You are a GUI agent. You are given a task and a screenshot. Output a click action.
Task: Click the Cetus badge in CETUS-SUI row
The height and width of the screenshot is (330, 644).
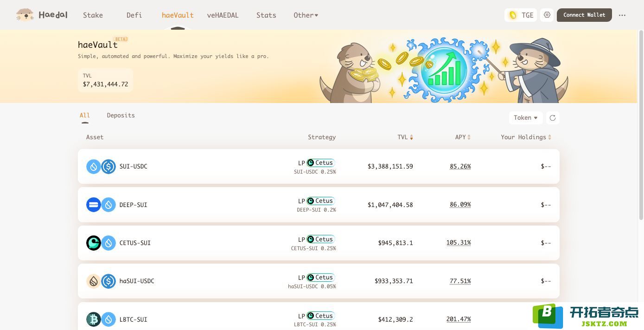[x=320, y=239]
